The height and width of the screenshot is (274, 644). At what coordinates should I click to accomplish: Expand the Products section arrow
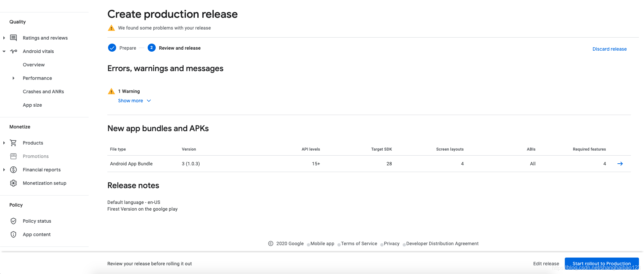click(4, 143)
